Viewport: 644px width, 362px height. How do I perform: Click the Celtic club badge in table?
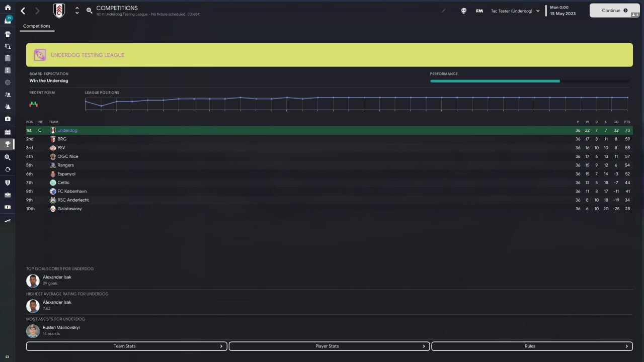coord(53,183)
